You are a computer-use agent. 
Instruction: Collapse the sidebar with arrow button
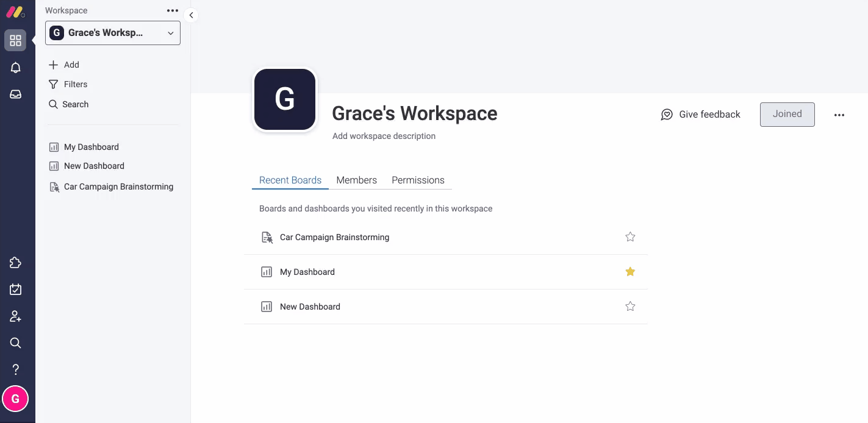tap(191, 16)
